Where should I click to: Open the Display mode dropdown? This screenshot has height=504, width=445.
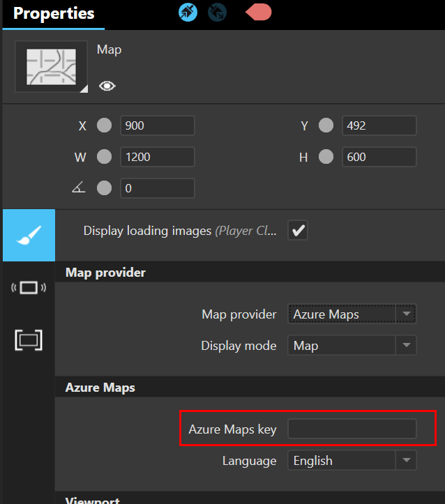352,346
